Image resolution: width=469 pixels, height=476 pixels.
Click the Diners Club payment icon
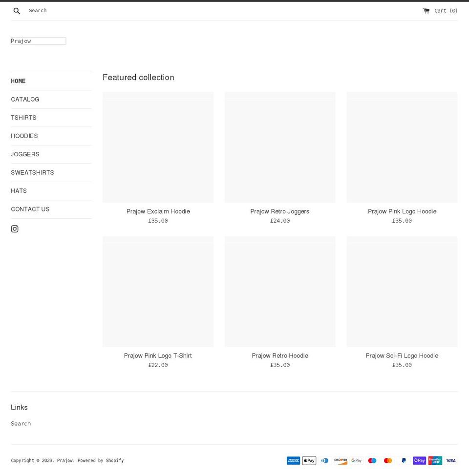[325, 460]
